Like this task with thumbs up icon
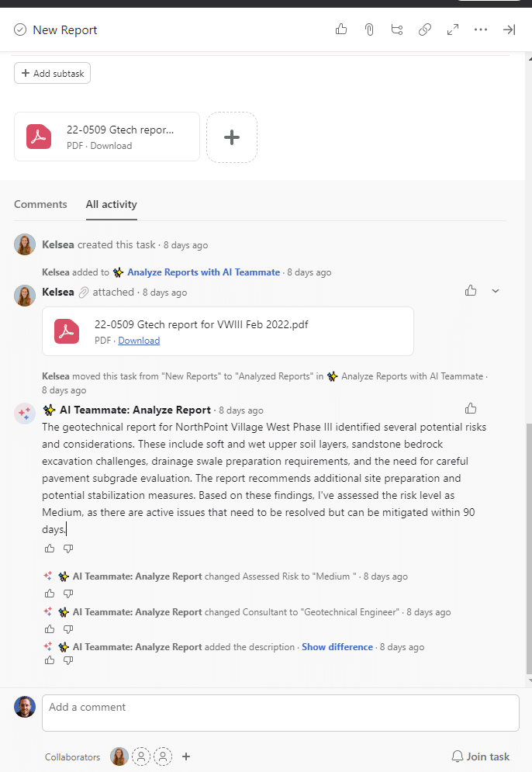This screenshot has height=772, width=532. pyautogui.click(x=341, y=29)
